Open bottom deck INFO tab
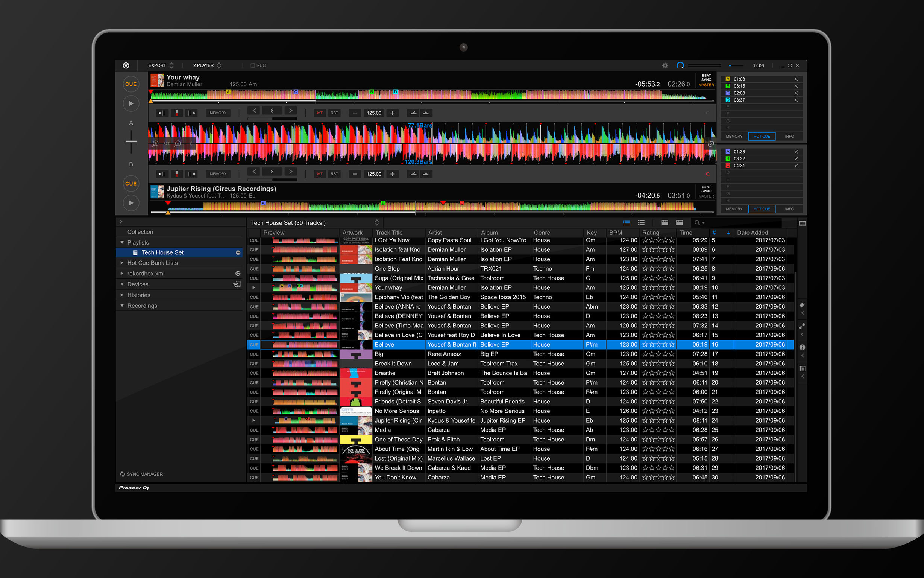This screenshot has width=924, height=578. (x=789, y=209)
